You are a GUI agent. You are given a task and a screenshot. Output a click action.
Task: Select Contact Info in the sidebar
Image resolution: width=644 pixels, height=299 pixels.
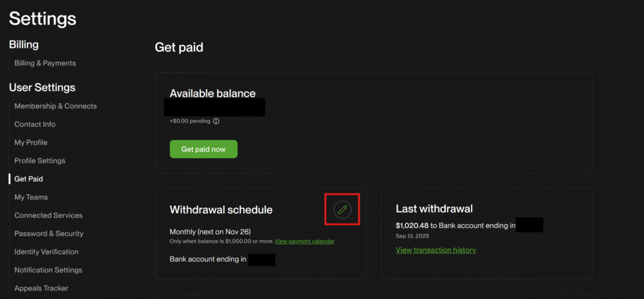tap(35, 124)
